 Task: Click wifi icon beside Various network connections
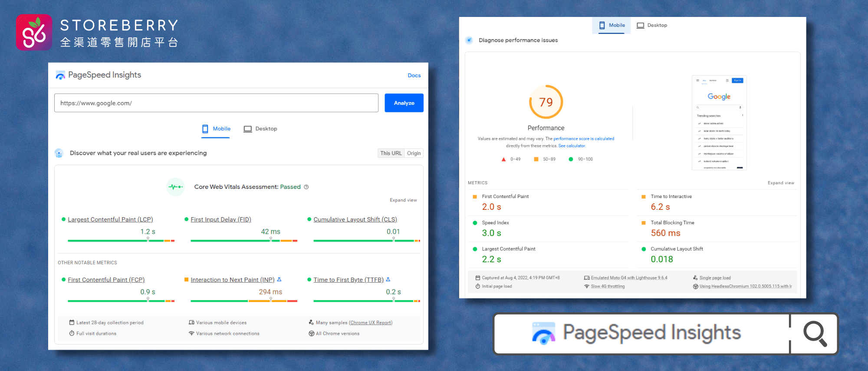pos(191,333)
